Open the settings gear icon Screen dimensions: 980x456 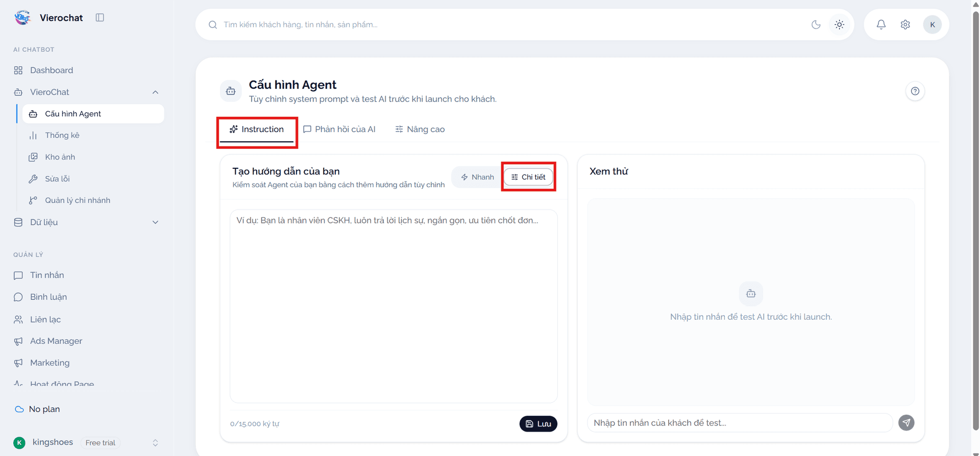point(905,24)
